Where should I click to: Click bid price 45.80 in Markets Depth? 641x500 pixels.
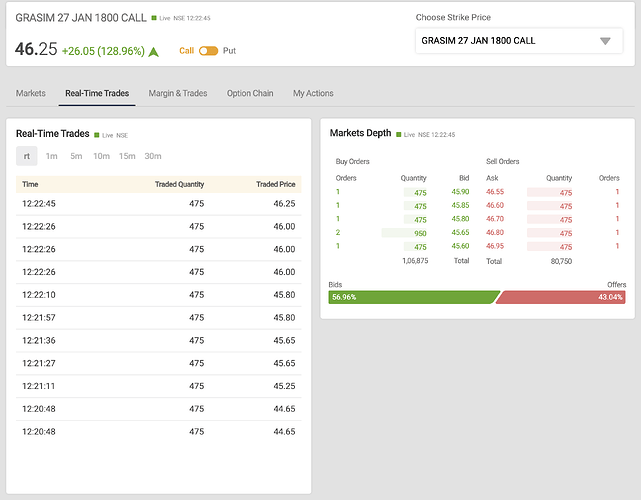point(460,219)
